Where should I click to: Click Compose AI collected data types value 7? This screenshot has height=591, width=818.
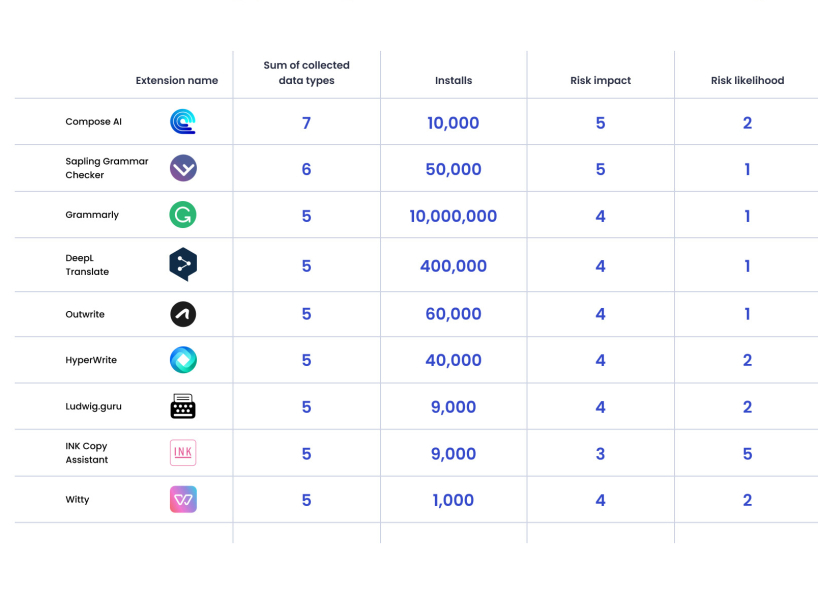click(x=306, y=123)
